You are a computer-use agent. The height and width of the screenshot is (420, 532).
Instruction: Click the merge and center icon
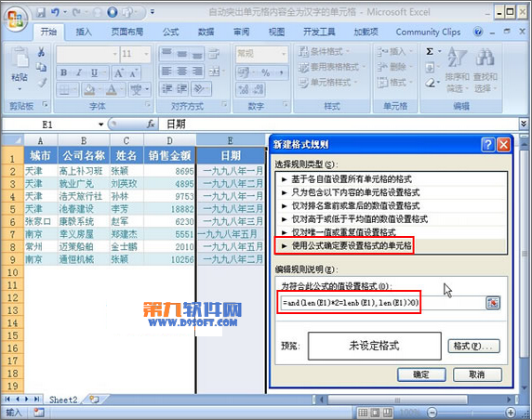[214, 72]
